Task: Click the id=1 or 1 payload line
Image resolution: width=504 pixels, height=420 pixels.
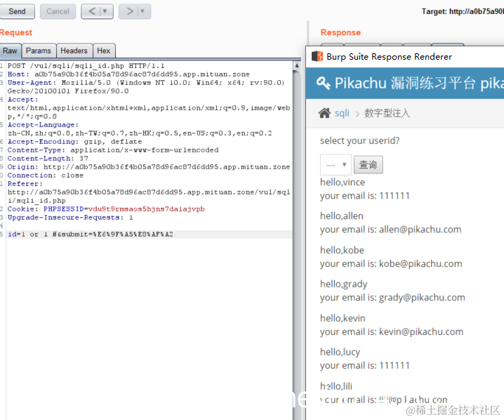Action: (x=91, y=235)
